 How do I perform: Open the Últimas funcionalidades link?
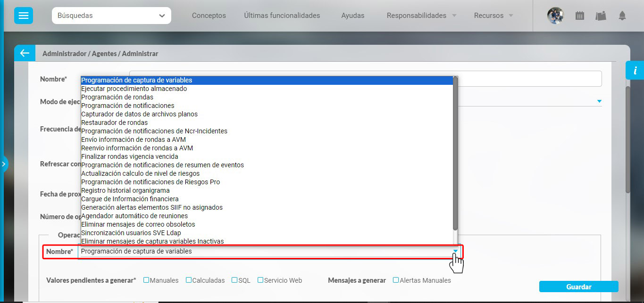click(x=282, y=16)
